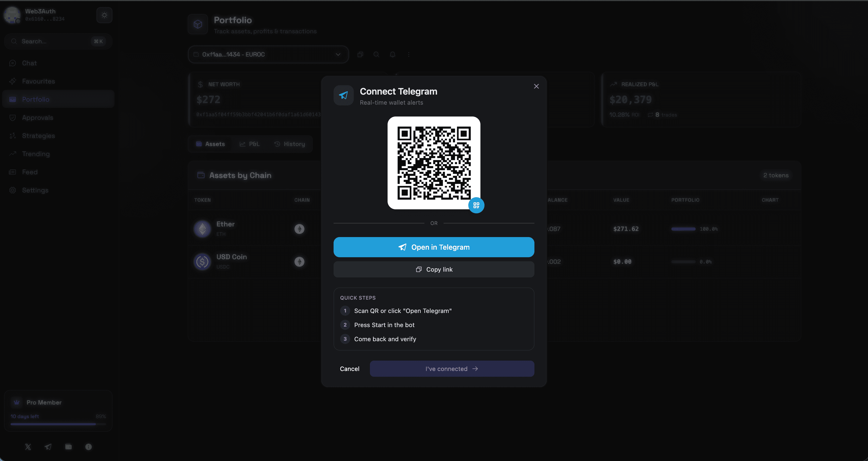Screen dimensions: 868x461
Task: Click the bell alerts icon
Action: pos(393,54)
